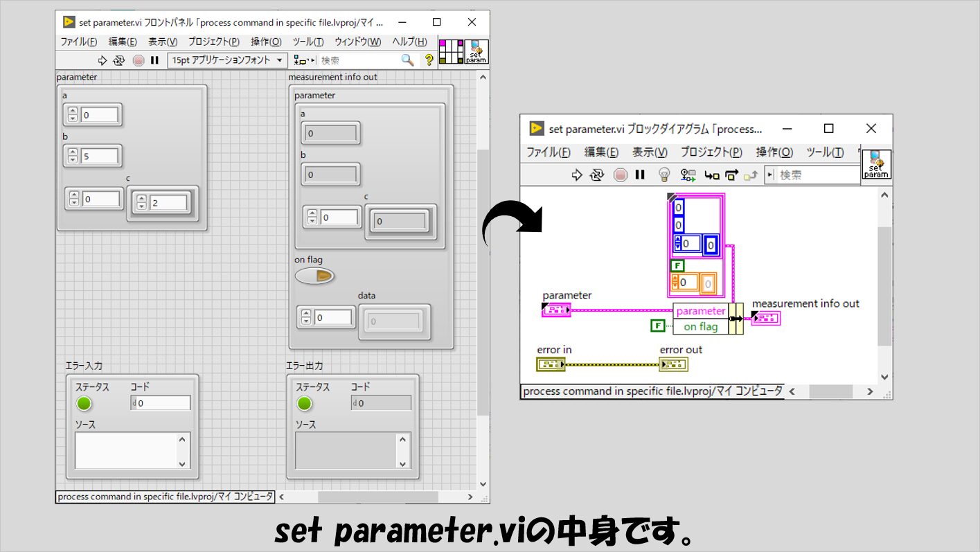Toggle the on flag boolean indicator
This screenshot has width=980, height=552.
(314, 276)
